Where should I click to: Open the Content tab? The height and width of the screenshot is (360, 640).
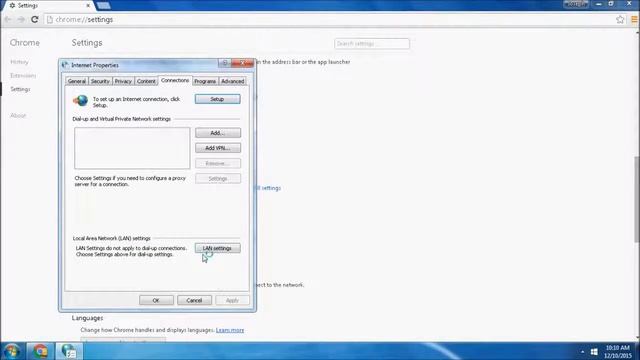coord(146,81)
